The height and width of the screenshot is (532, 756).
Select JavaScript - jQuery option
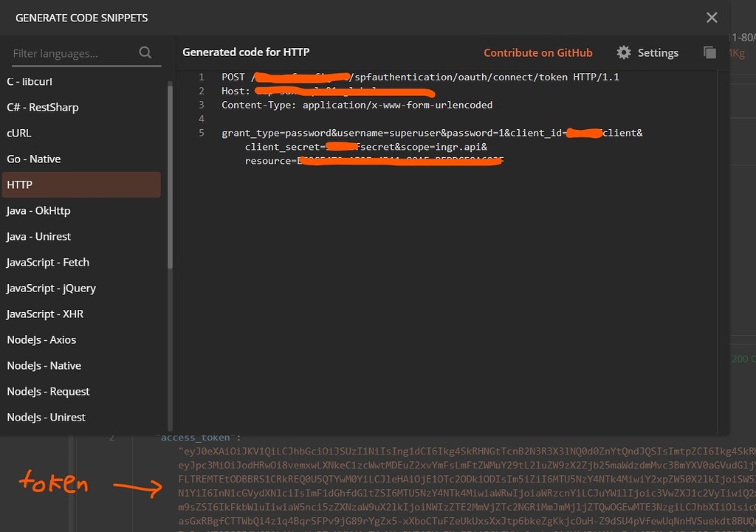click(x=81, y=288)
